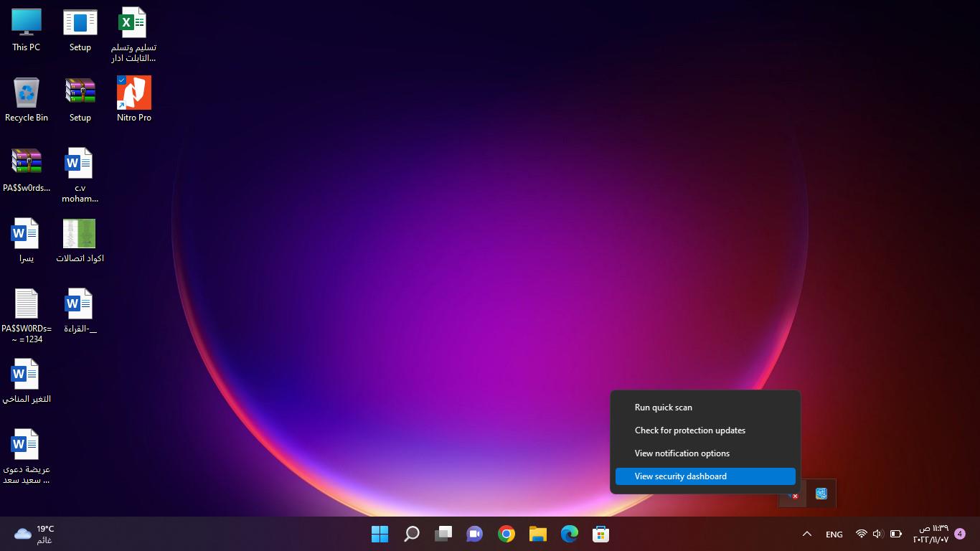The image size is (980, 551).
Task: Click the volume speaker icon in tray
Action: click(877, 534)
